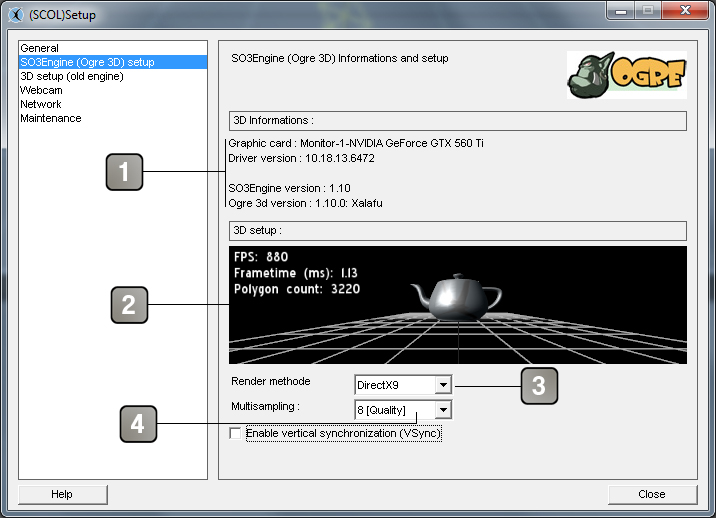Click the teapot 3D preview viewport
This screenshot has height=518, width=716.
pos(458,305)
